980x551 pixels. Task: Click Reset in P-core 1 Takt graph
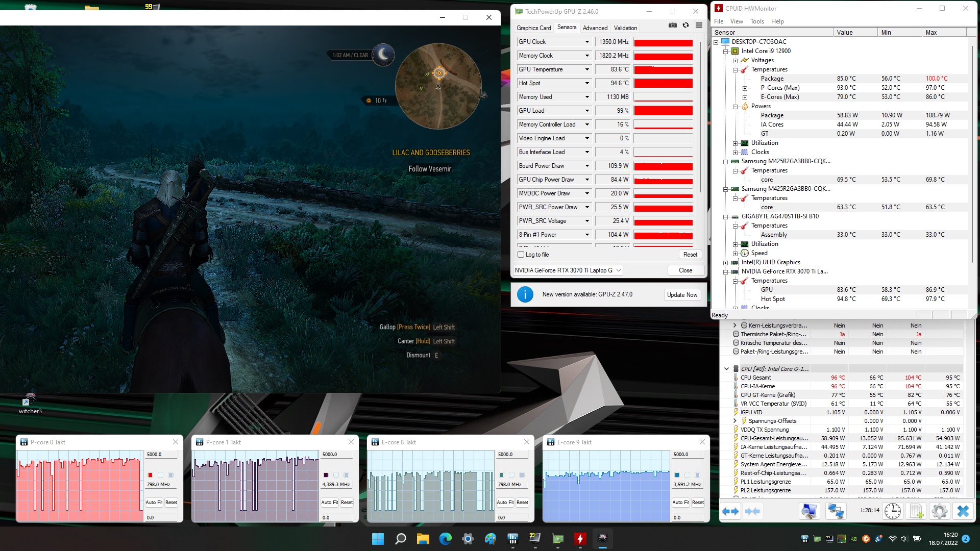pyautogui.click(x=347, y=503)
